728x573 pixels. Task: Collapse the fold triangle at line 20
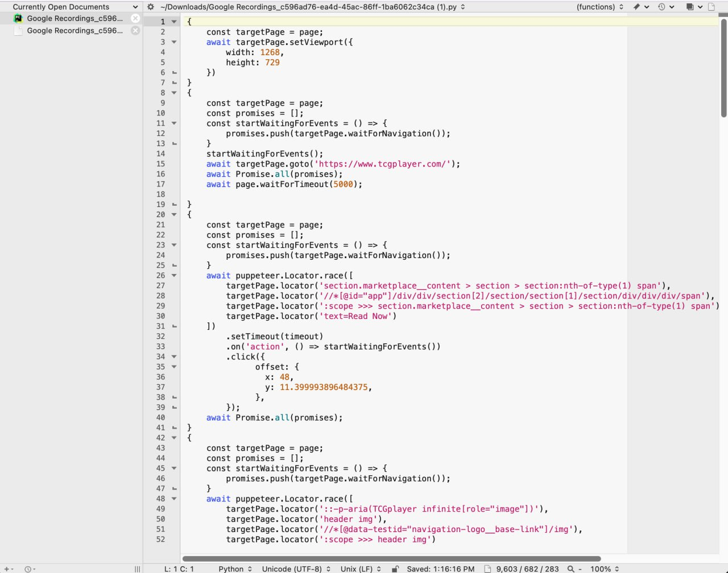(x=174, y=214)
